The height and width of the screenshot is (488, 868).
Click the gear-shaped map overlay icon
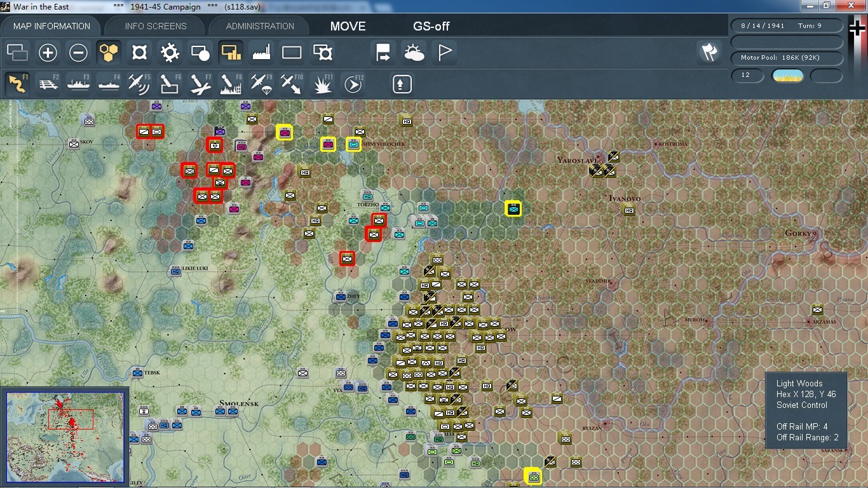point(170,53)
